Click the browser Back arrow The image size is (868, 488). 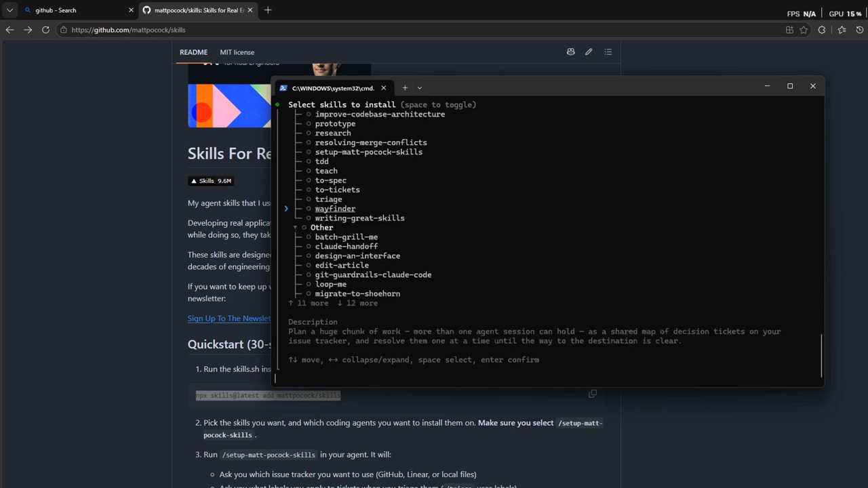coord(9,30)
